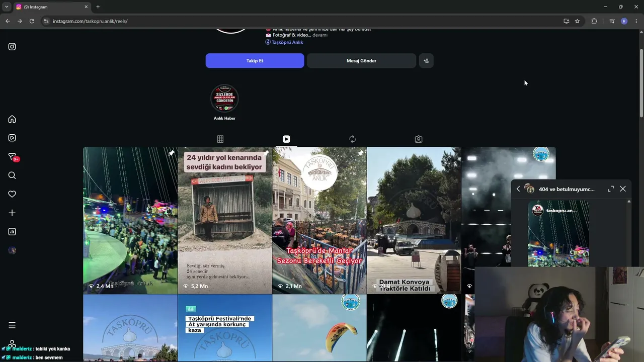Open the hamburger More menu in sidebar
644x362 pixels.
click(x=12, y=325)
